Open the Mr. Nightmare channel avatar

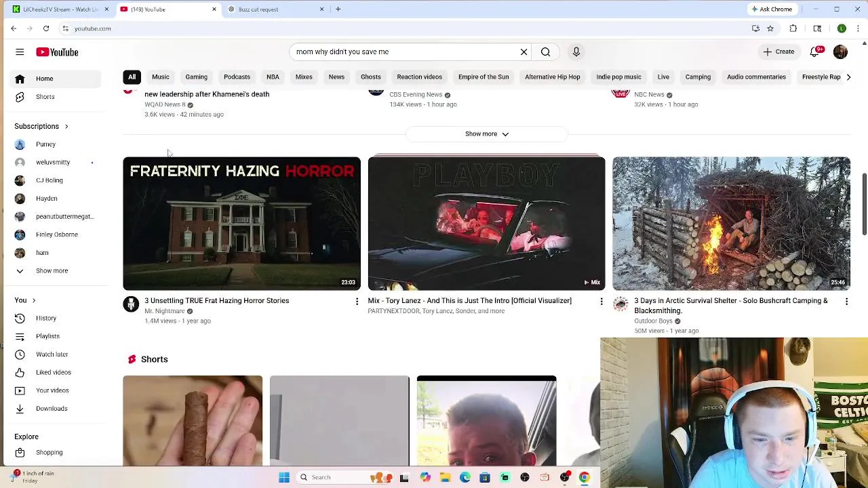131,304
